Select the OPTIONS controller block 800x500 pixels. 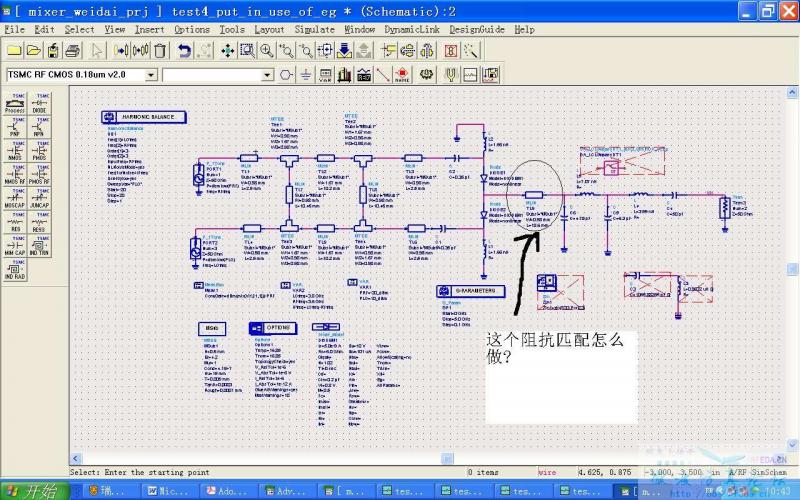(273, 328)
